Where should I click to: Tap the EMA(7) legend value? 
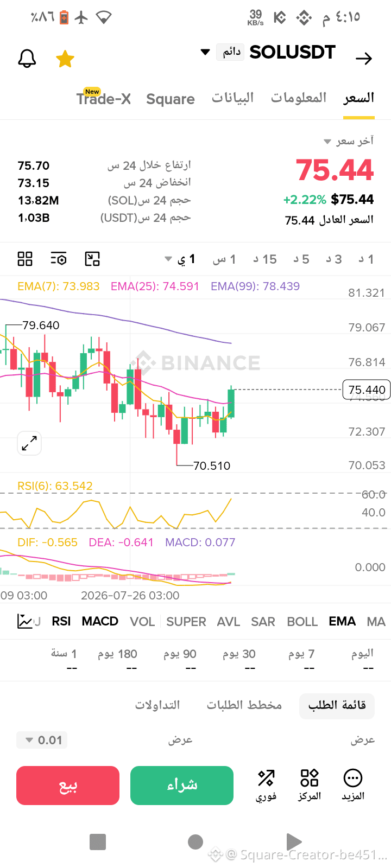59,286
